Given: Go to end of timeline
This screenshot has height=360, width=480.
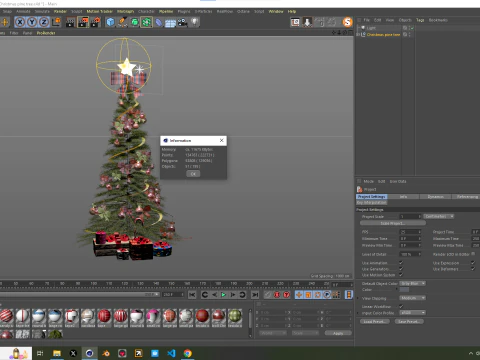Looking at the screenshot, I should [x=255, y=295].
